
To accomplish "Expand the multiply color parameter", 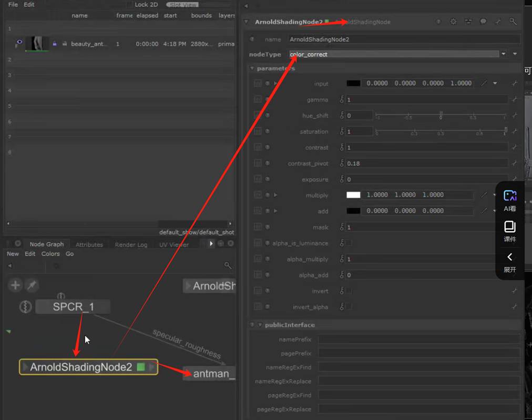I will point(275,195).
